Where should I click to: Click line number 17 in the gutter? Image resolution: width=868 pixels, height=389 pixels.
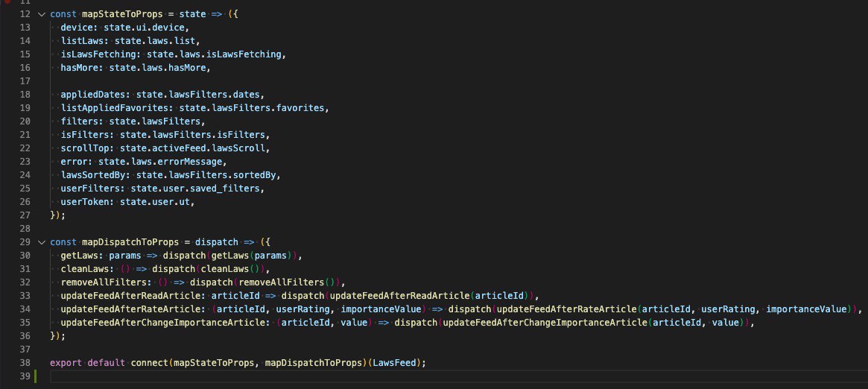point(25,81)
